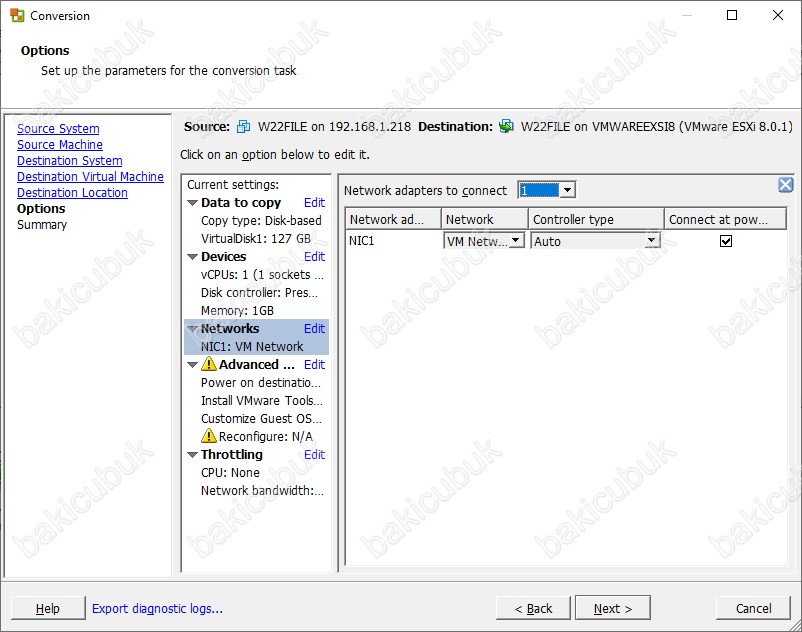Screen dimensions: 802x632
Task: Click the destination VM icon beside W22FILE on VMWAREEXSI8
Action: click(506, 126)
